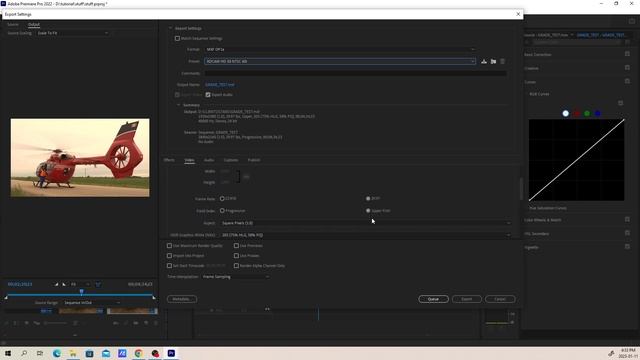Collapse the Export Settings section

(170, 28)
